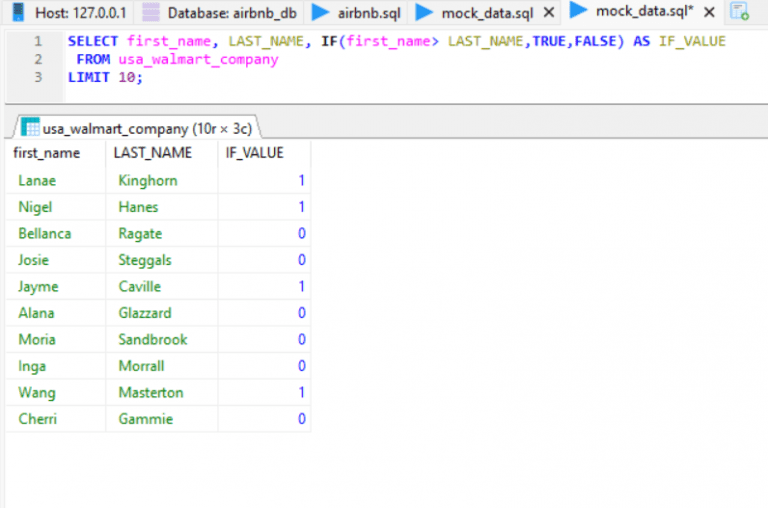Select the cell 'Masterton'
This screenshot has width=768, height=508.
tap(162, 392)
